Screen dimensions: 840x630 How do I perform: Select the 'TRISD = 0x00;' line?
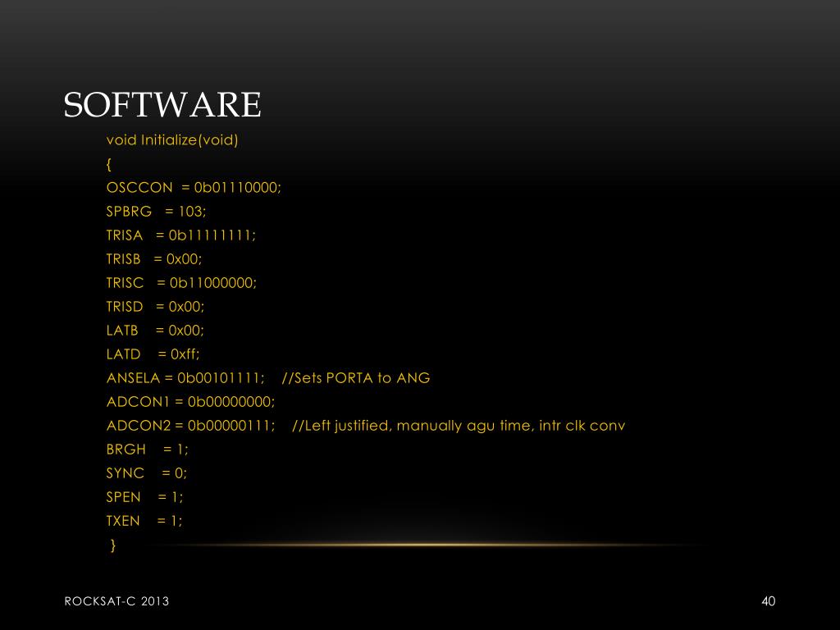[155, 307]
